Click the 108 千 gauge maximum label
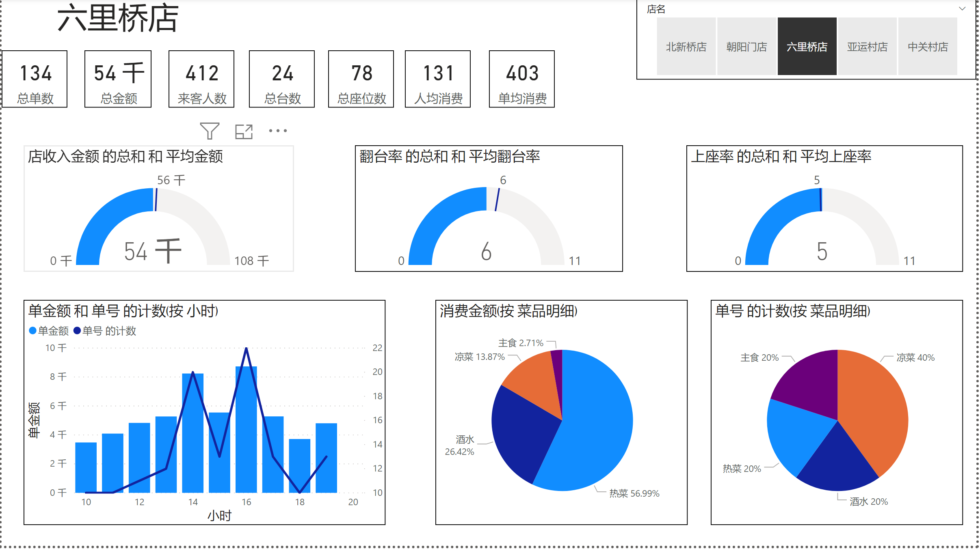This screenshot has width=980, height=549. [x=251, y=261]
